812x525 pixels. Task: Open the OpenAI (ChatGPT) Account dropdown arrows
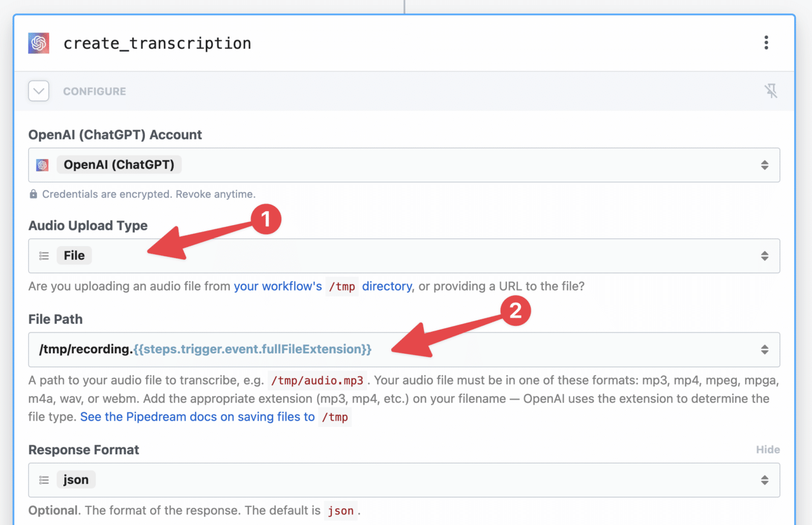coord(764,165)
